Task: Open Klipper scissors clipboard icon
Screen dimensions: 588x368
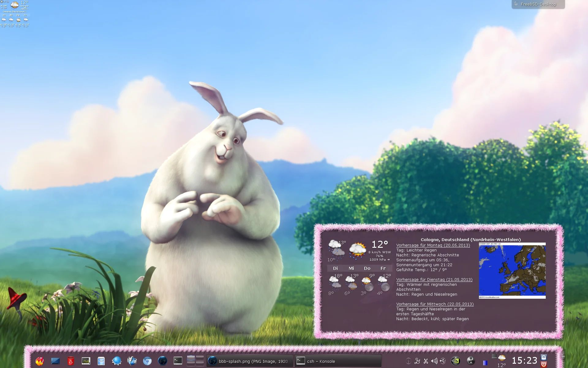Action: 426,361
